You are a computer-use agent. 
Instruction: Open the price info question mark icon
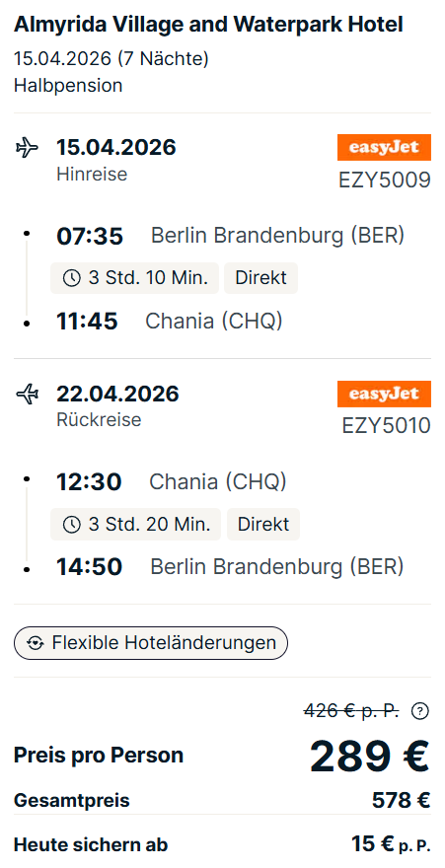420,711
